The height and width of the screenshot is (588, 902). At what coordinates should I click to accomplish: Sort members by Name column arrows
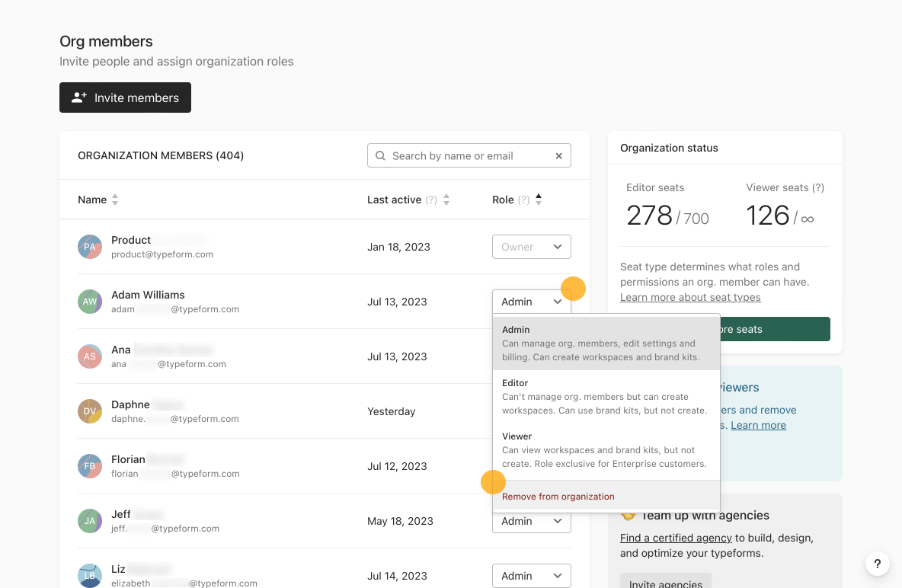click(x=115, y=200)
